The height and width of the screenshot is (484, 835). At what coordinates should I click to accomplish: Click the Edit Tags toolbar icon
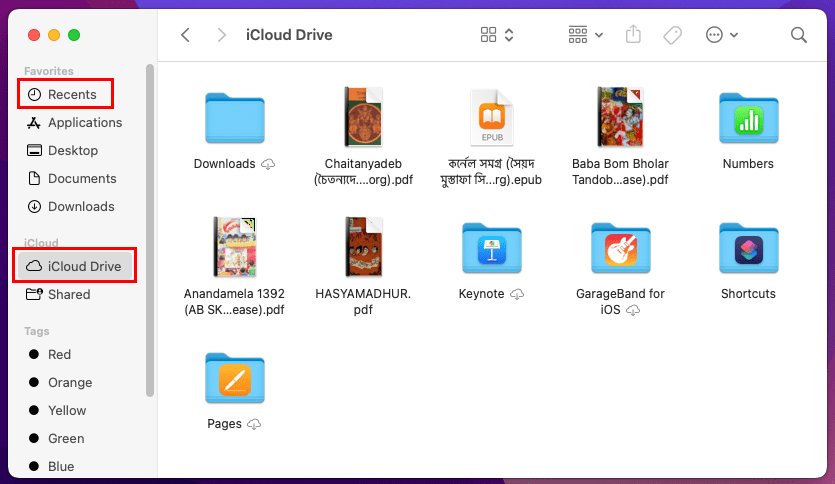[673, 35]
